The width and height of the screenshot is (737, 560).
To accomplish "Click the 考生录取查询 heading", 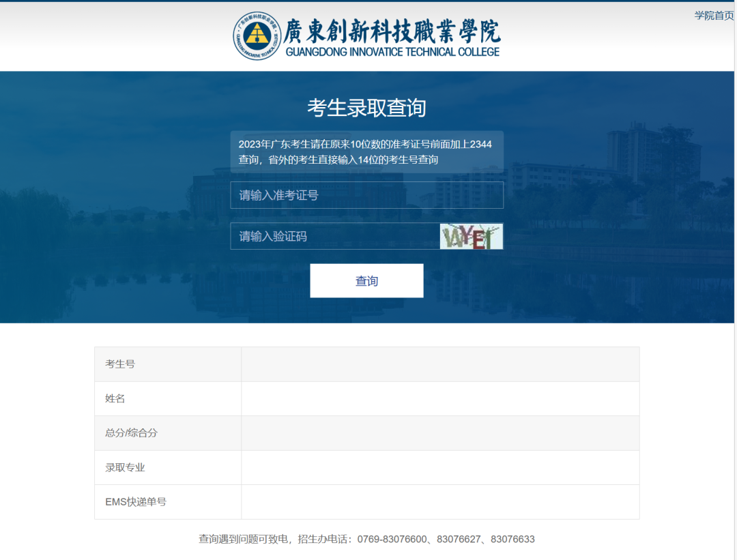I will pyautogui.click(x=366, y=108).
